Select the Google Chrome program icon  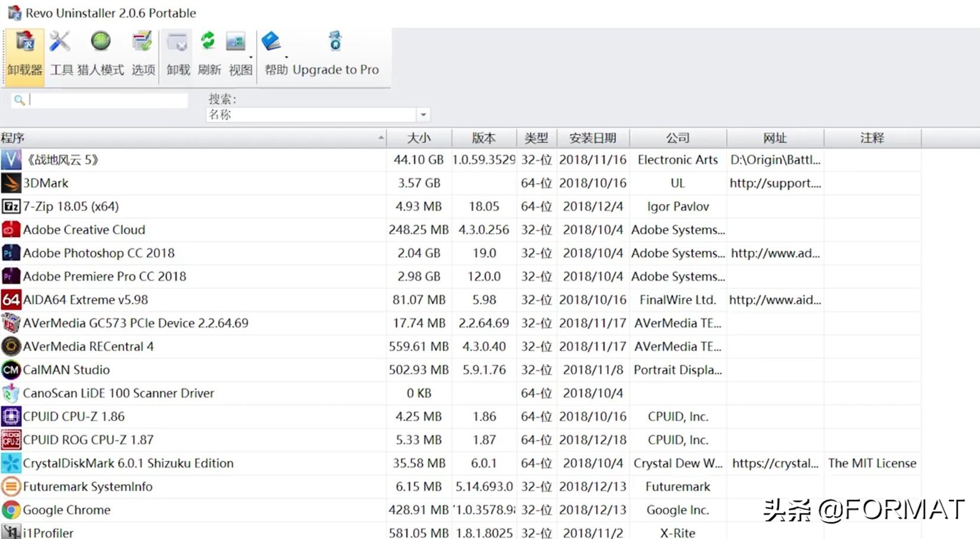click(11, 510)
